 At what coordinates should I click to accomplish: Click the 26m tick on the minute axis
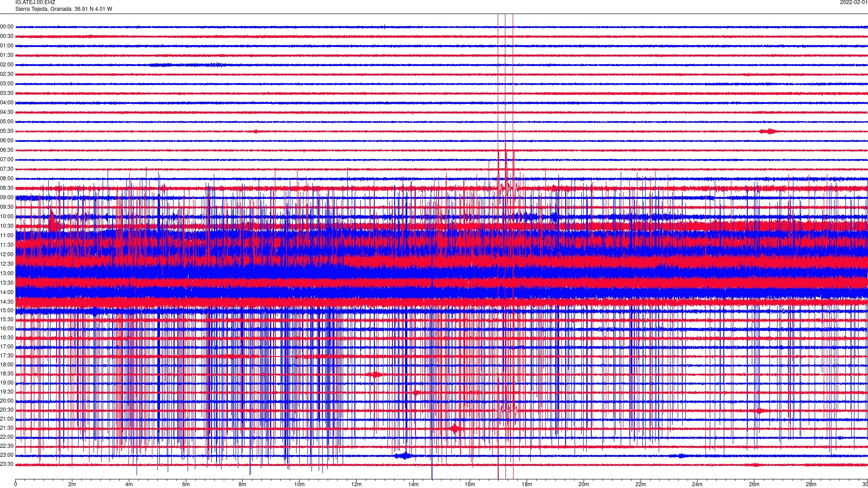[754, 484]
